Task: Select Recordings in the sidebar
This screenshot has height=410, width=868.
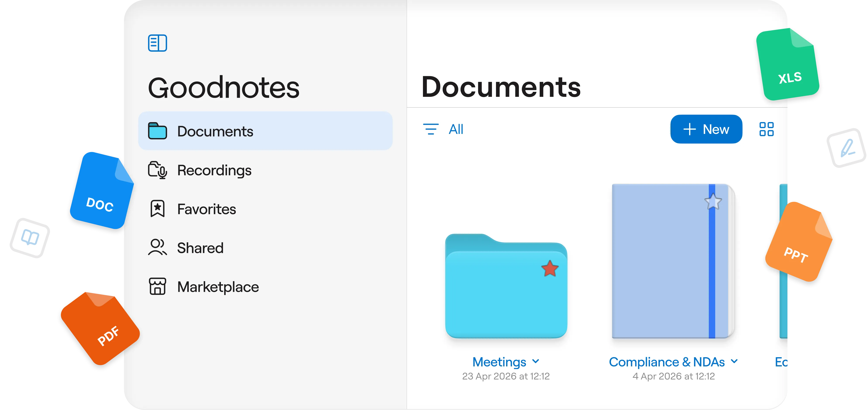Action: 214,170
